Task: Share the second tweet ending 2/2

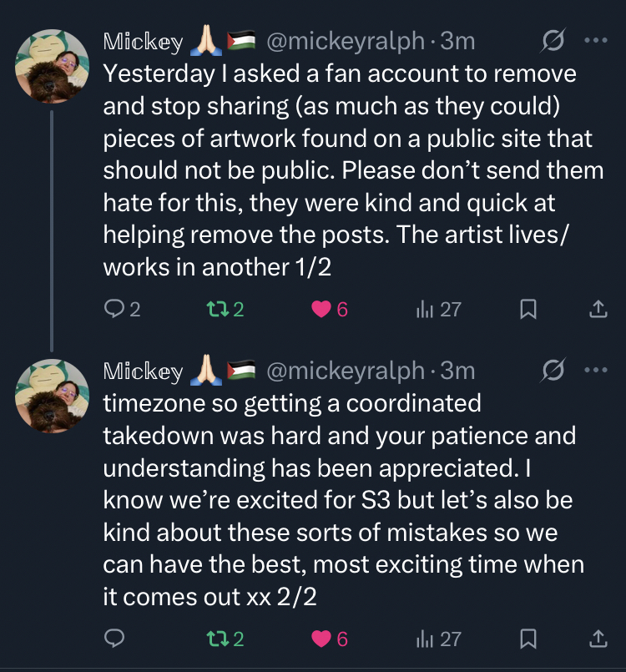Action: [x=598, y=639]
